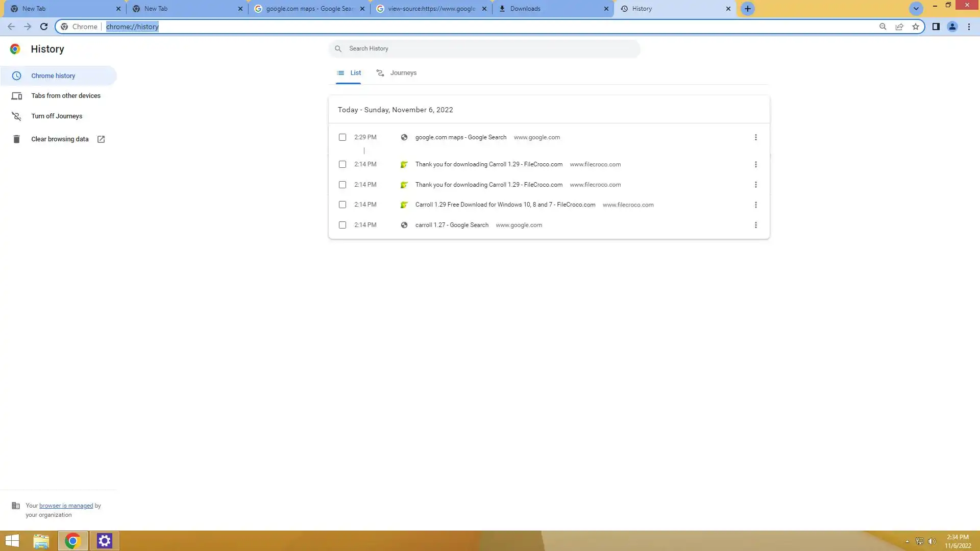The height and width of the screenshot is (551, 980).
Task: Bookmark this page with star icon
Action: tap(916, 27)
